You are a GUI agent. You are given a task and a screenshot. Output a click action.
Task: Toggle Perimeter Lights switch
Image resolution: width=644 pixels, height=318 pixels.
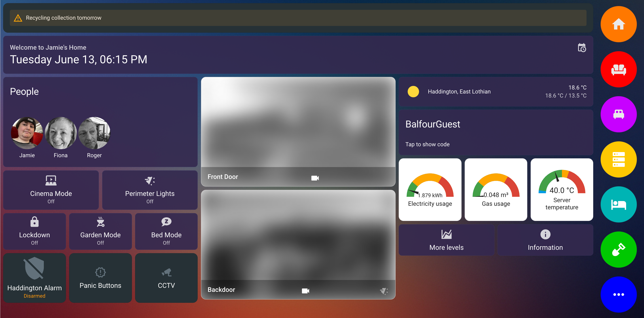[x=150, y=190]
